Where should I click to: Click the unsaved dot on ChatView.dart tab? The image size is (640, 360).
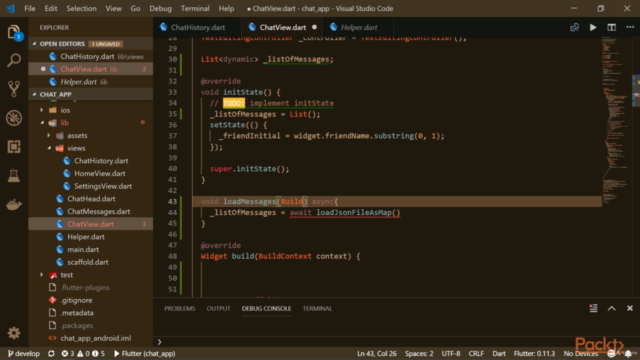(x=314, y=27)
